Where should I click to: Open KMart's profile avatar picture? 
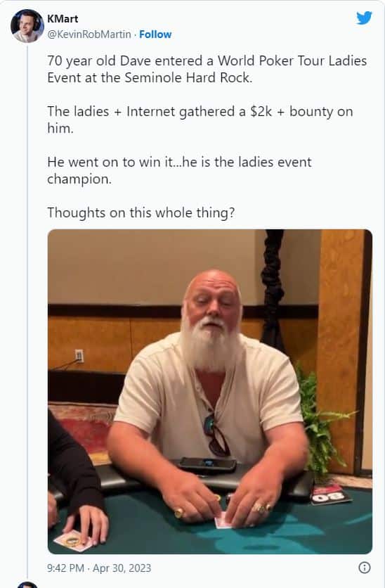[x=27, y=26]
